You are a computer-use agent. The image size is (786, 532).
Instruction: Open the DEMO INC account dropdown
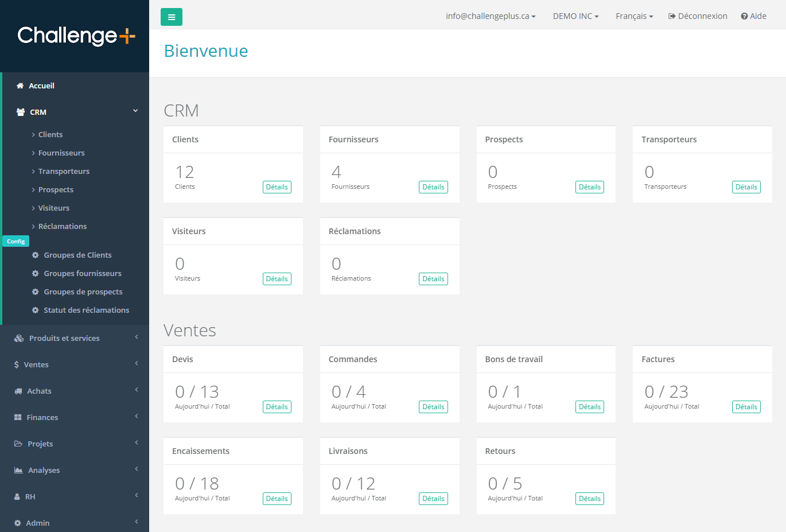pos(575,16)
